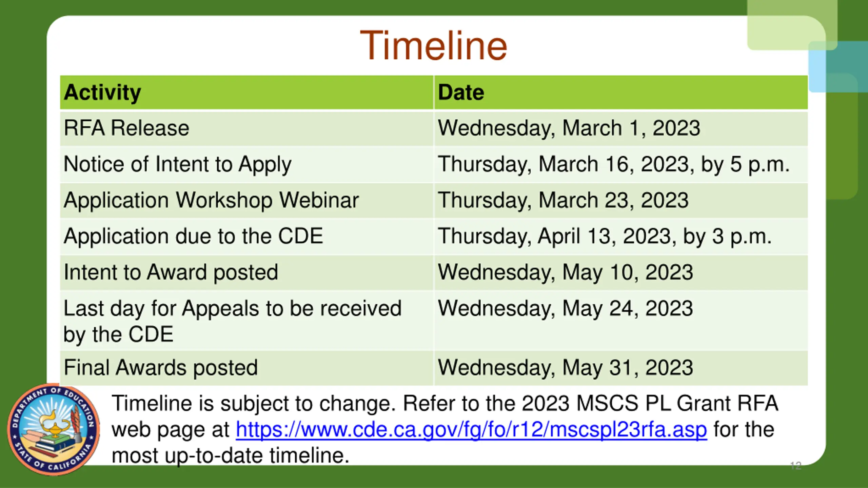Open the cde.ca.gov mscspl23rfa.asp link
The image size is (868, 488).
tap(471, 430)
